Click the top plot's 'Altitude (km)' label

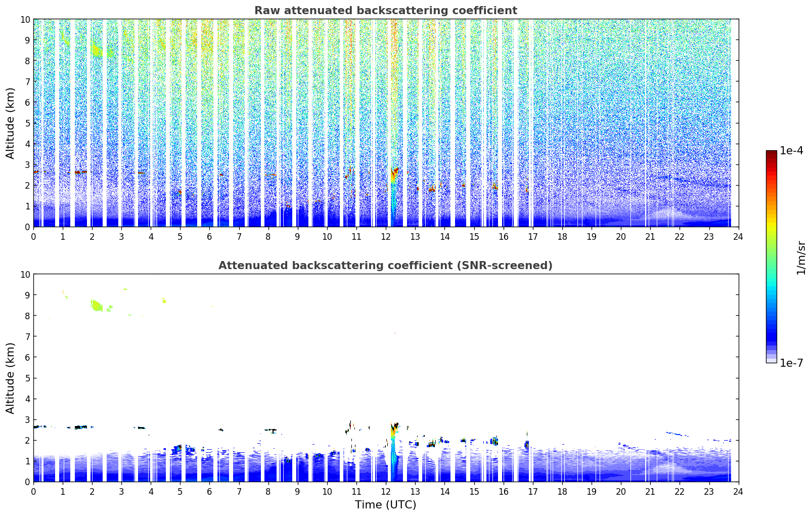tap(11, 123)
